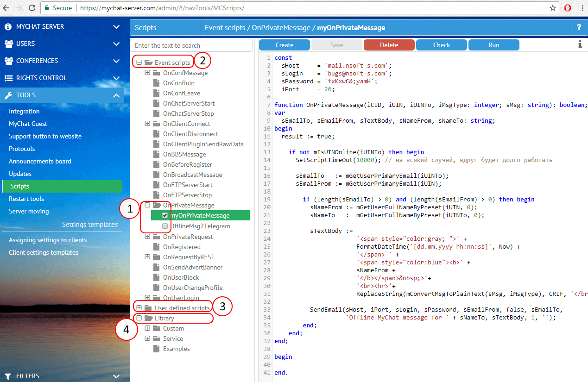The height and width of the screenshot is (382, 588).
Task: Bookmark page with the star icon
Action: [x=553, y=8]
